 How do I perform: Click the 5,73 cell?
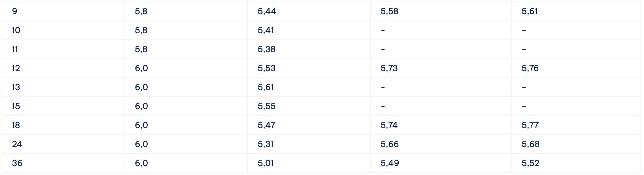pyautogui.click(x=441, y=68)
